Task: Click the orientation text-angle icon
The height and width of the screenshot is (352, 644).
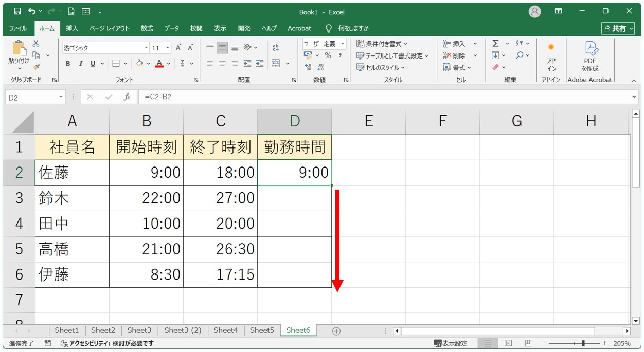Action: 247,47
